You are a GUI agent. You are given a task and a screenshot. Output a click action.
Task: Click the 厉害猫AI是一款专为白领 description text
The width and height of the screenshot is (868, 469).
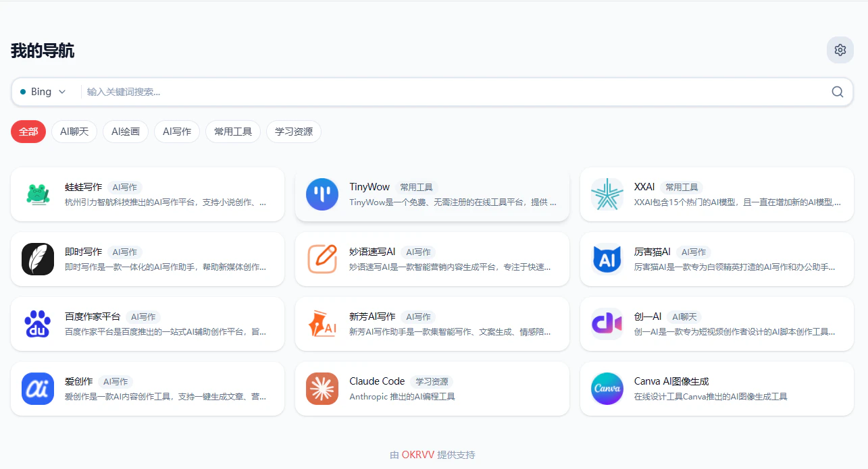[x=735, y=267]
